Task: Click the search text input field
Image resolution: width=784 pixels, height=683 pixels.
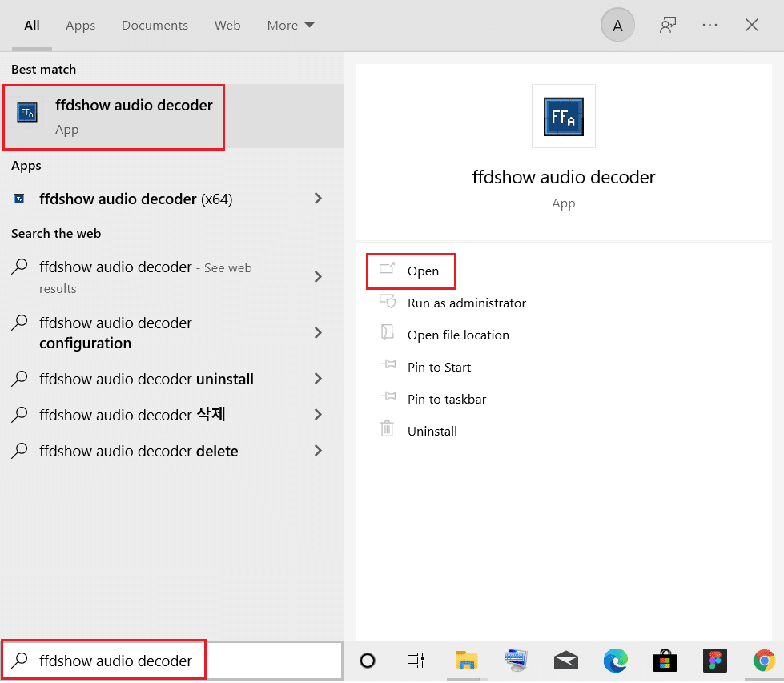Action: click(x=171, y=661)
